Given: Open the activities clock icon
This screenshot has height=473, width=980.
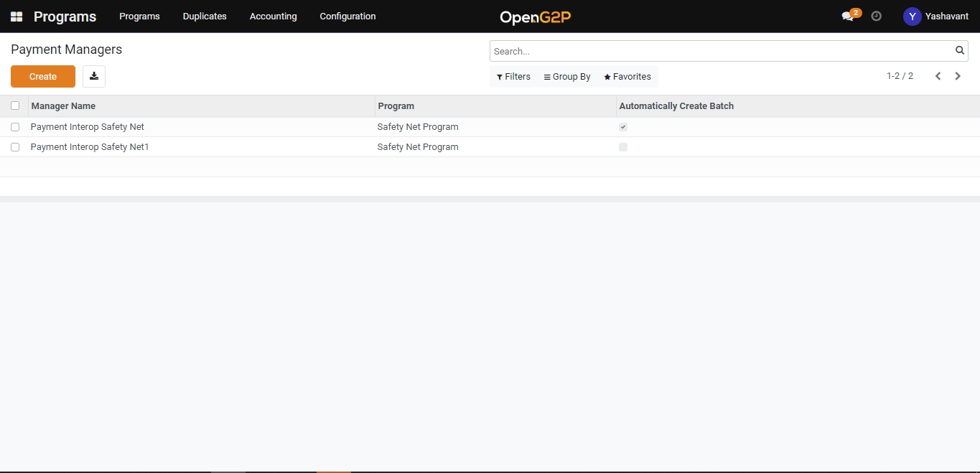Looking at the screenshot, I should point(876,16).
